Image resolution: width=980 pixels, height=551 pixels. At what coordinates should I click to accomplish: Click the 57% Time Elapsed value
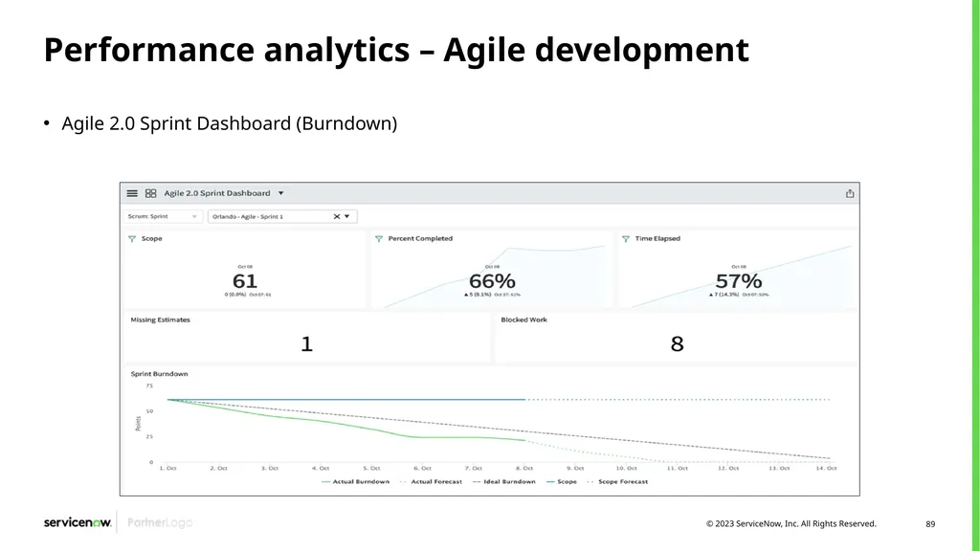pos(739,281)
